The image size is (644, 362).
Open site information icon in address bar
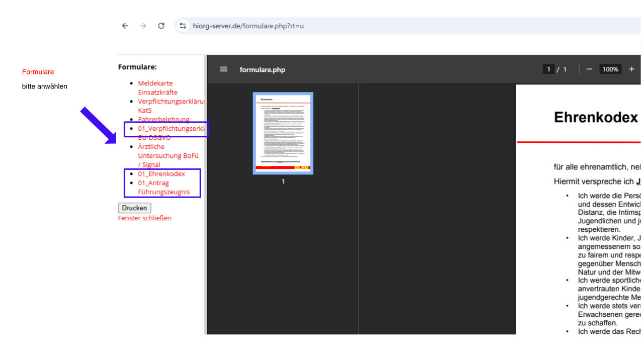tap(183, 26)
